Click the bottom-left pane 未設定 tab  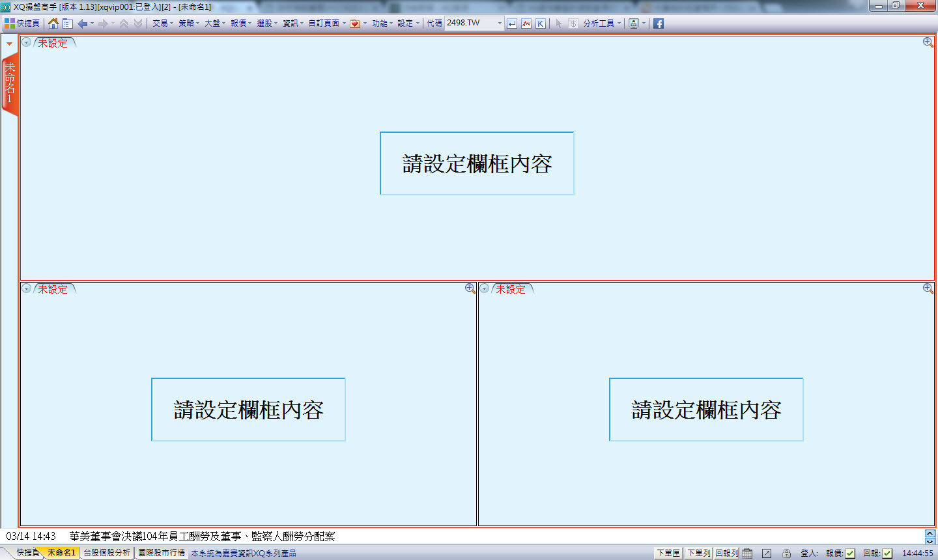[x=53, y=289]
